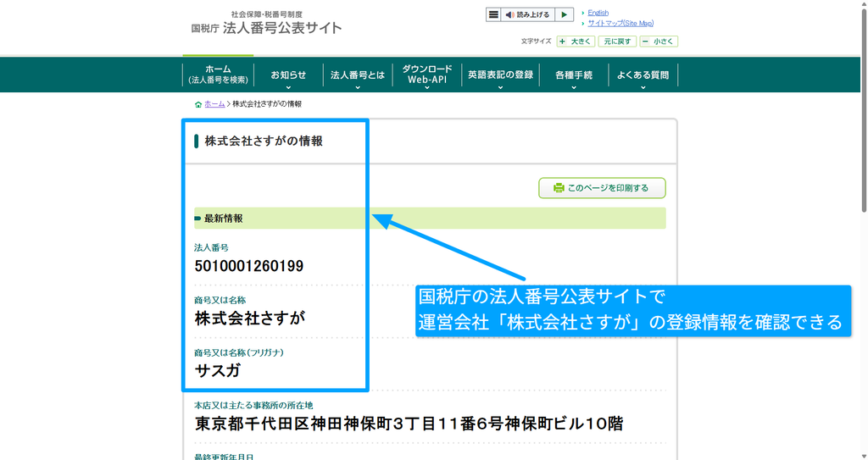Click the 株式会社さすがの情報 page heading
Screen dimensions: 868x460
point(264,141)
